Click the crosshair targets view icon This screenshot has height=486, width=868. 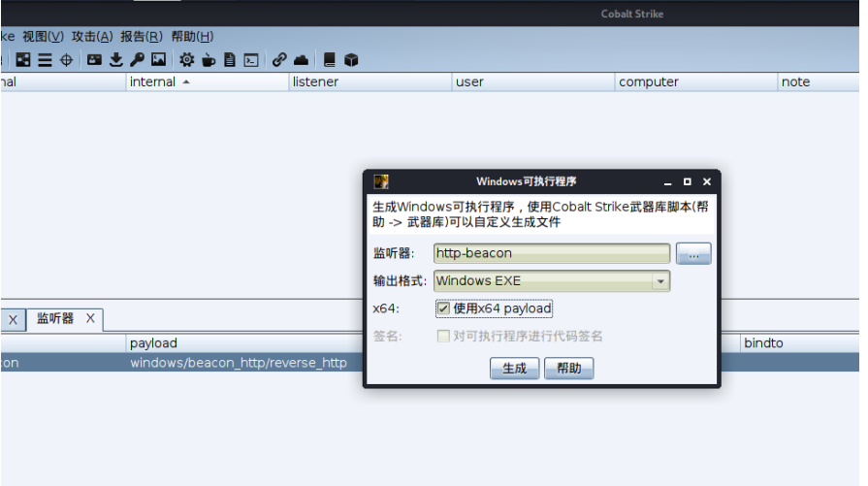click(66, 60)
